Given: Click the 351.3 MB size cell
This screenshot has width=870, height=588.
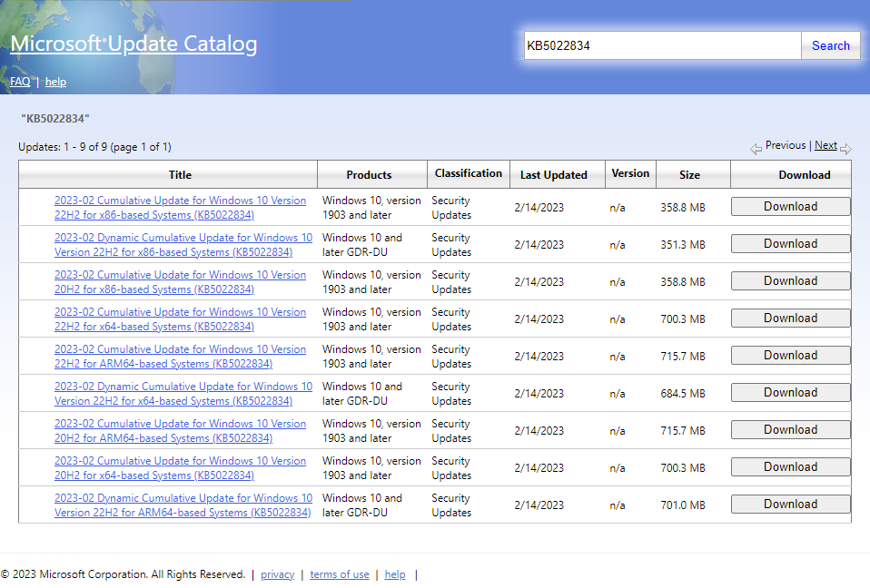Looking at the screenshot, I should point(683,244).
